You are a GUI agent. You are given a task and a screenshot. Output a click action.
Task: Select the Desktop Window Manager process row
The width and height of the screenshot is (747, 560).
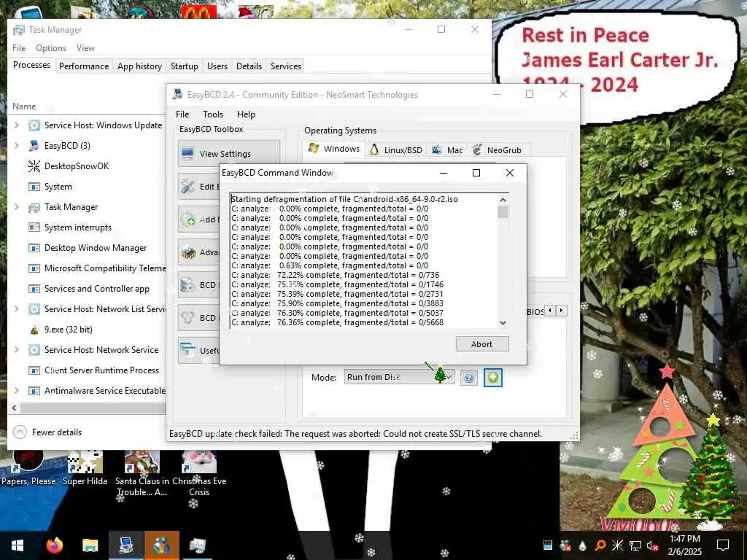pyautogui.click(x=88, y=248)
